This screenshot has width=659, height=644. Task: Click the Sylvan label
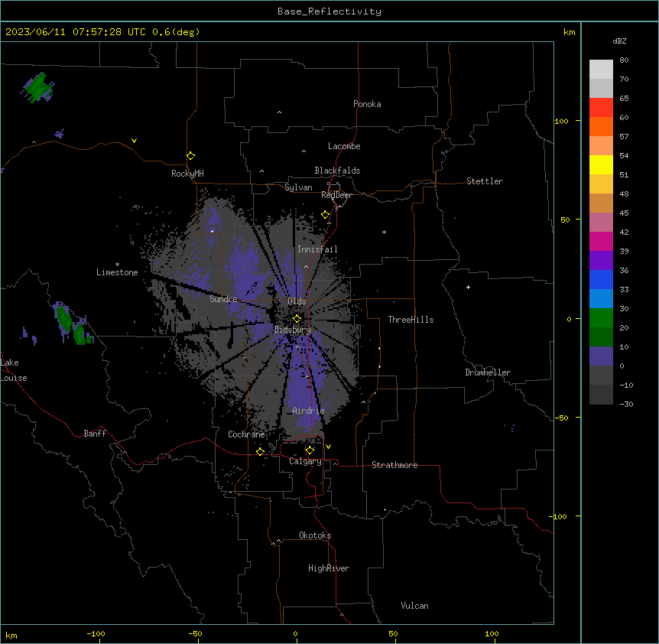tap(298, 187)
